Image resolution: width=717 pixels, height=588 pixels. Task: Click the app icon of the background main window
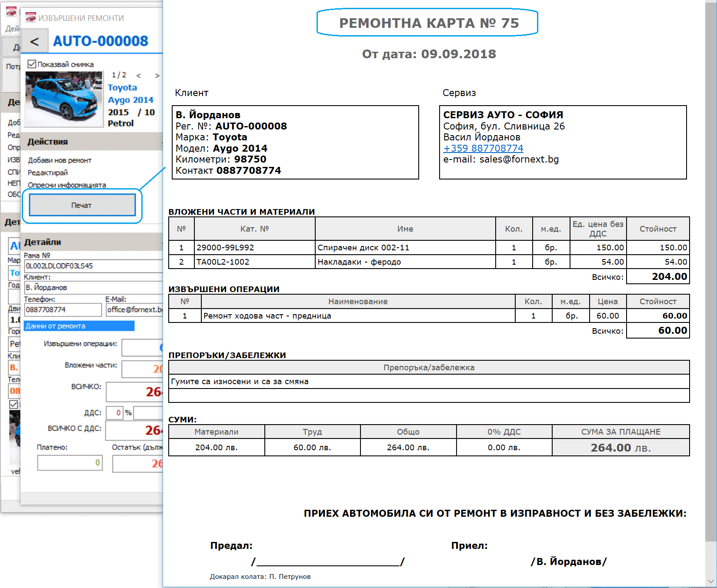tap(11, 12)
